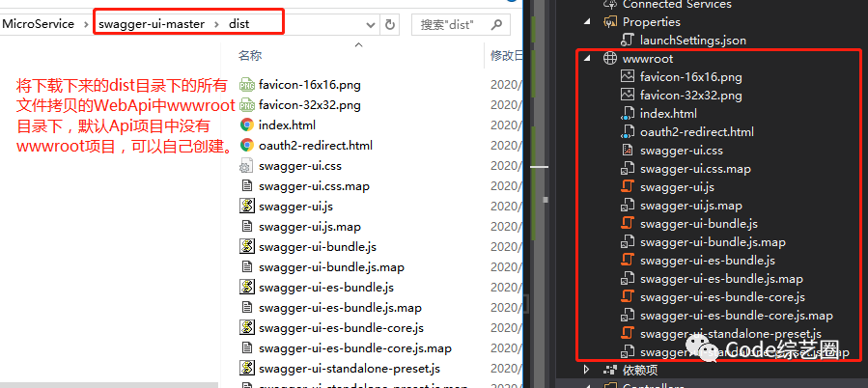Select swagger-ui-es-bundle-core.js.map in Explorer list

point(355,348)
